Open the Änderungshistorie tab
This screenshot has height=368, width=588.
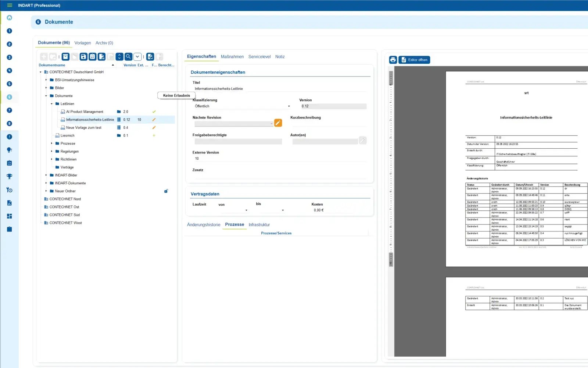pyautogui.click(x=204, y=225)
